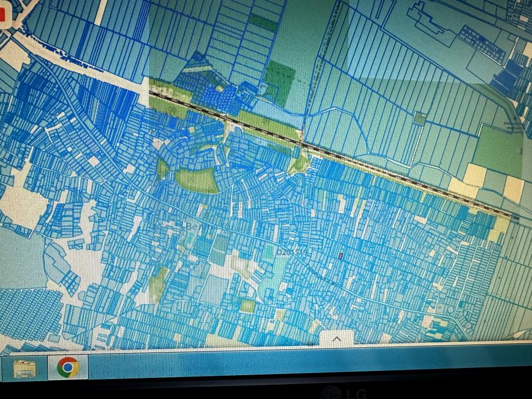Click the red button in top-left corner
Image resolution: width=532 pixels, height=399 pixels.
4,17
